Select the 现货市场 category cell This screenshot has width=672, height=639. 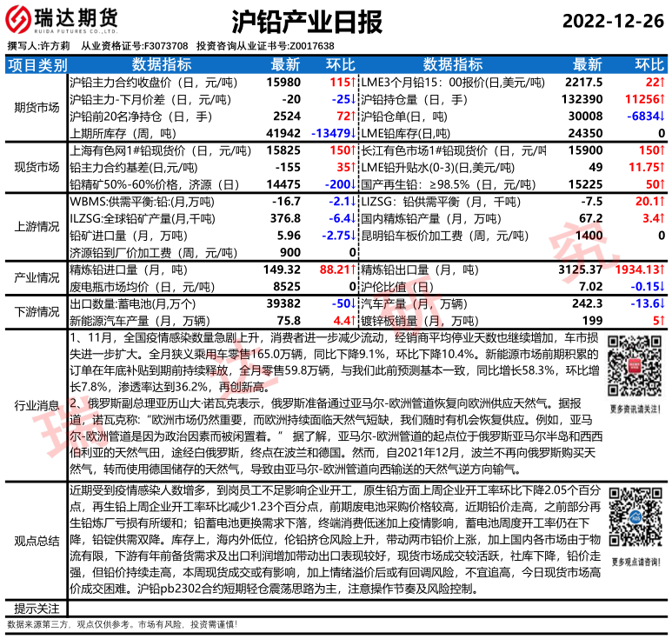35,167
